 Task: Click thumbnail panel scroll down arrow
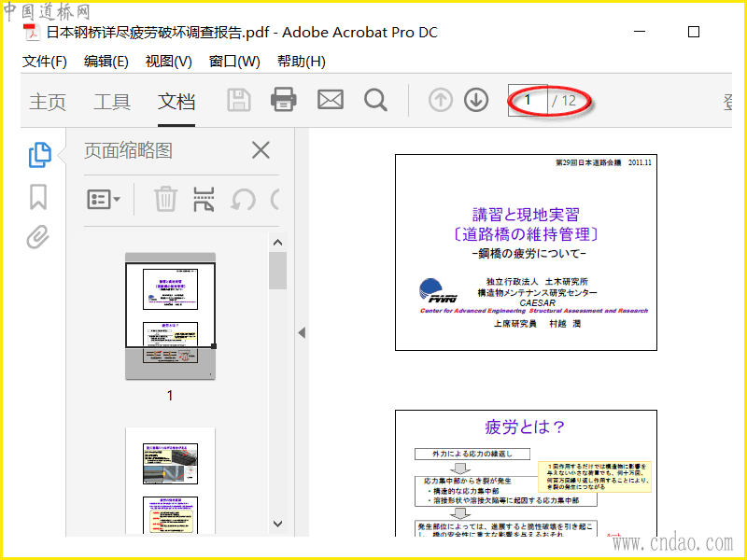tap(277, 524)
